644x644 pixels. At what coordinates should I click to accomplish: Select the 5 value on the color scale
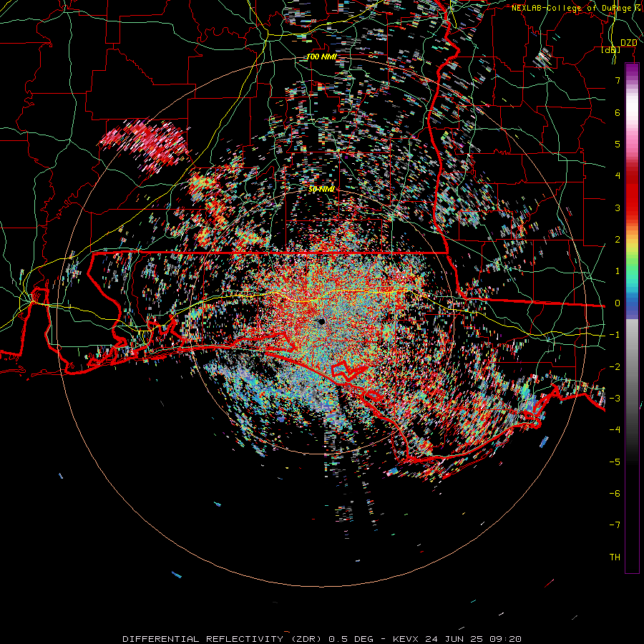point(618,144)
